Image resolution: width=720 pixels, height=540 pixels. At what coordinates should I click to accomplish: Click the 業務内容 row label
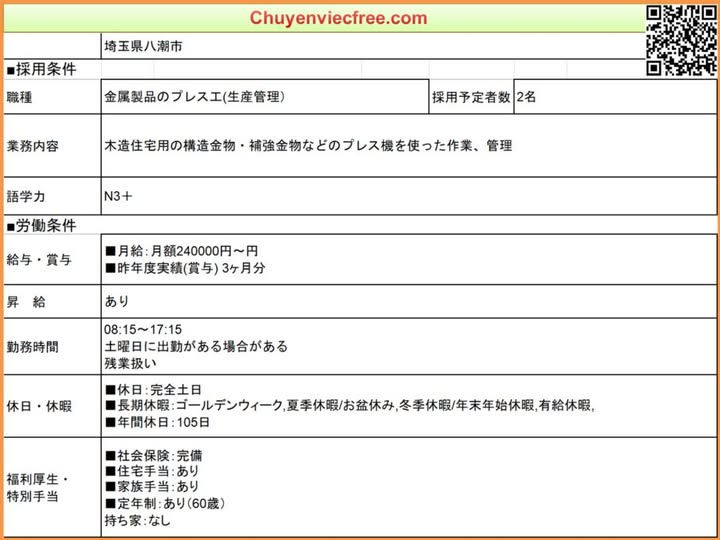pyautogui.click(x=32, y=146)
